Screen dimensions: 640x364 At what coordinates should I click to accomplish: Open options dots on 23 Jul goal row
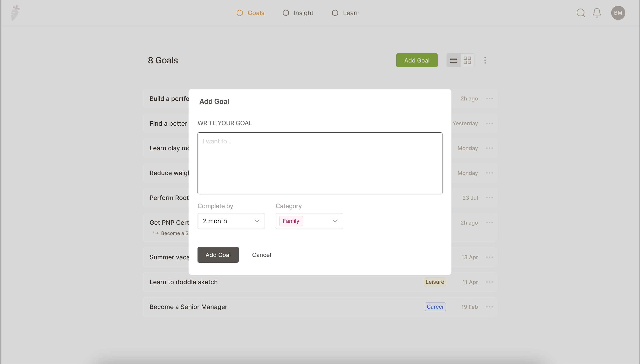489,198
